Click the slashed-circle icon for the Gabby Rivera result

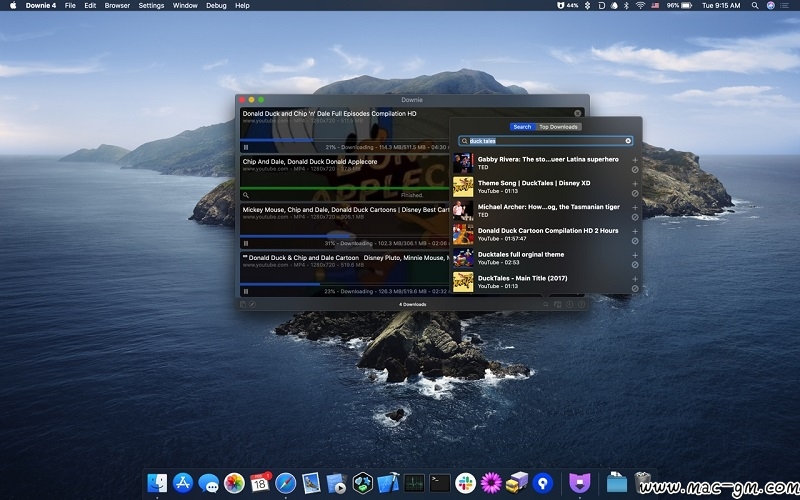pyautogui.click(x=635, y=169)
